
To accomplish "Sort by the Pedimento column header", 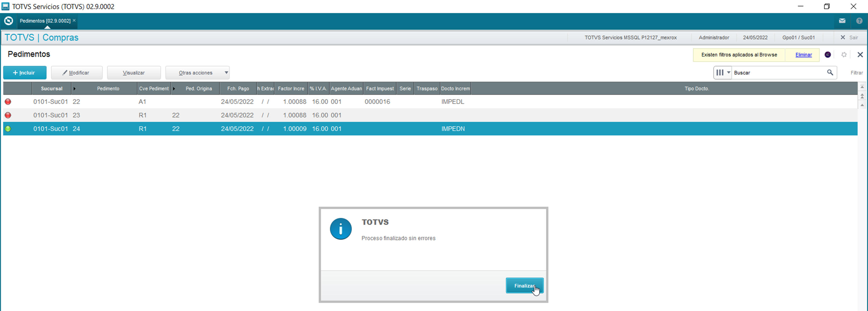I will 108,88.
